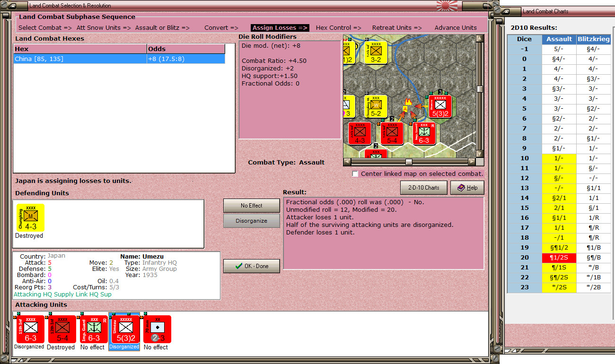Go to the Convert subphase step

coord(221,28)
